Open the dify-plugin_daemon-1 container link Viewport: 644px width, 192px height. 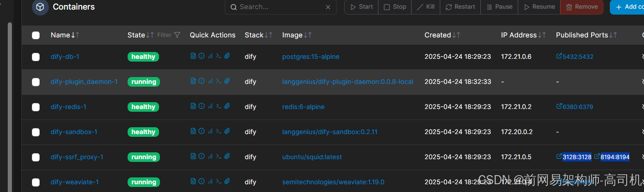click(x=84, y=82)
